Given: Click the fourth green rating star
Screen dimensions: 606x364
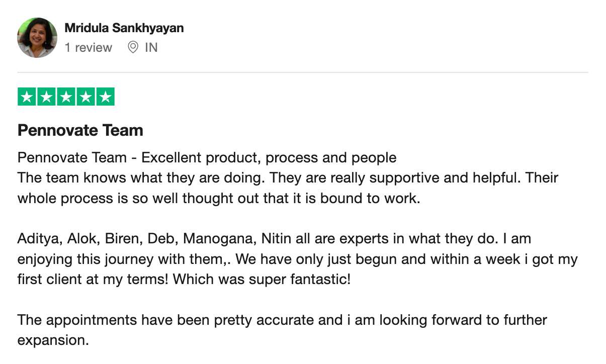Looking at the screenshot, I should pyautogui.click(x=85, y=97).
